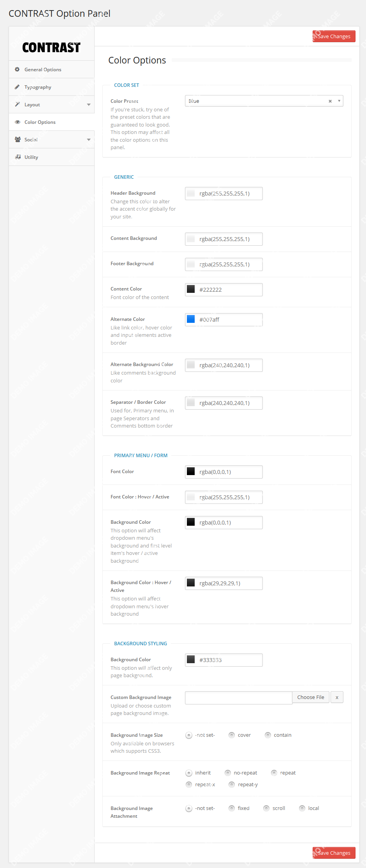Viewport: 366px width, 868px height.
Task: Clear the Blue preset with the x icon
Action: click(330, 101)
